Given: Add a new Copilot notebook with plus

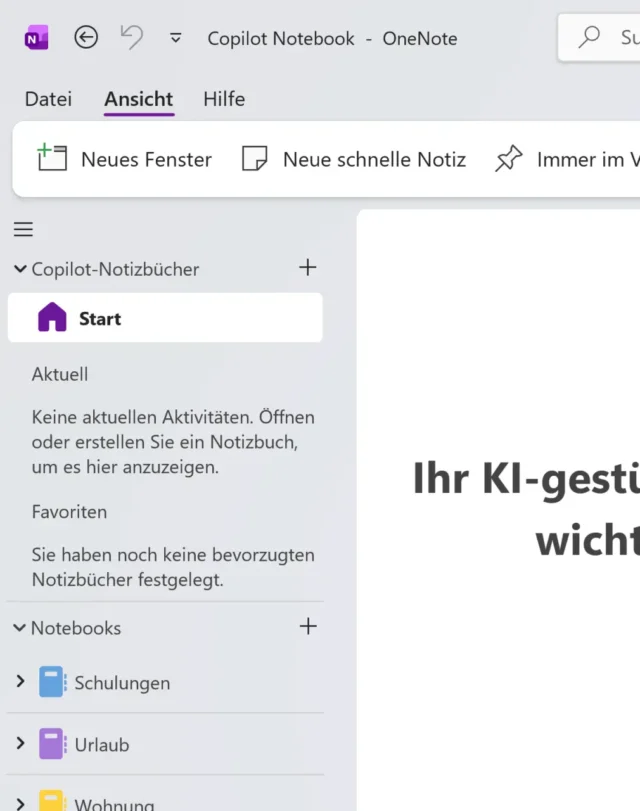Looking at the screenshot, I should tap(308, 267).
